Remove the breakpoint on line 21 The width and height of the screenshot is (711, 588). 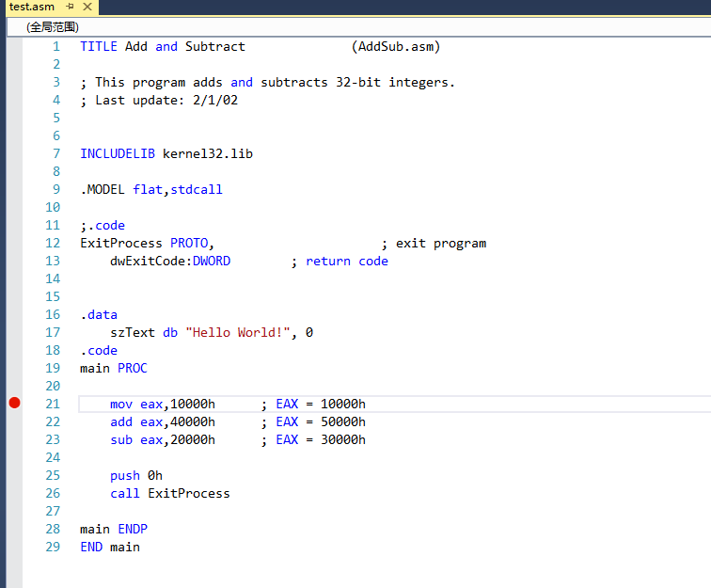click(x=14, y=403)
